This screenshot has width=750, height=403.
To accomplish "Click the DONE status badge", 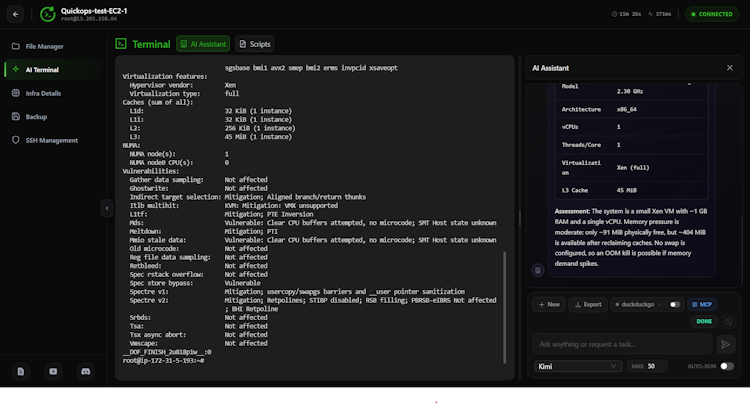I will pyautogui.click(x=704, y=322).
